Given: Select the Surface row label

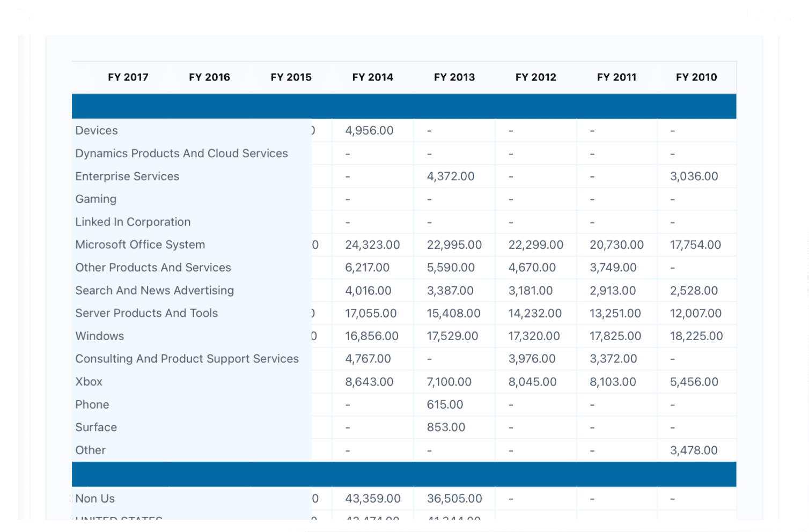Looking at the screenshot, I should [96, 427].
